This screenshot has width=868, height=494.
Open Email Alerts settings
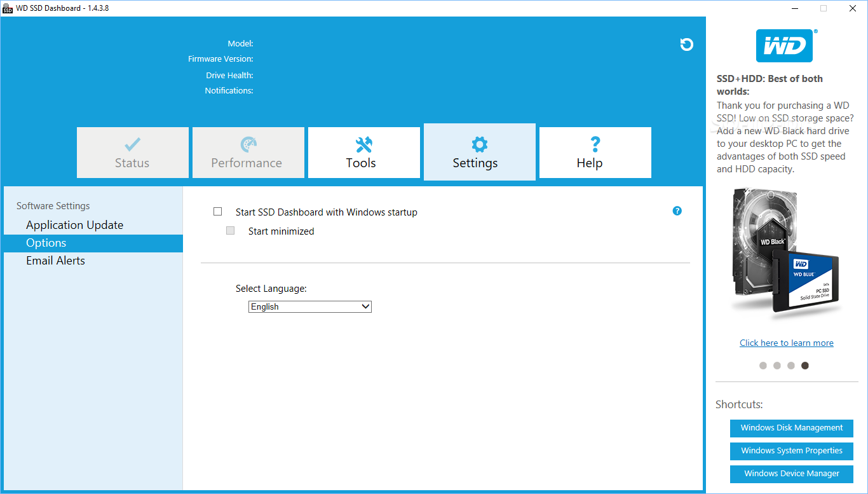click(x=55, y=261)
